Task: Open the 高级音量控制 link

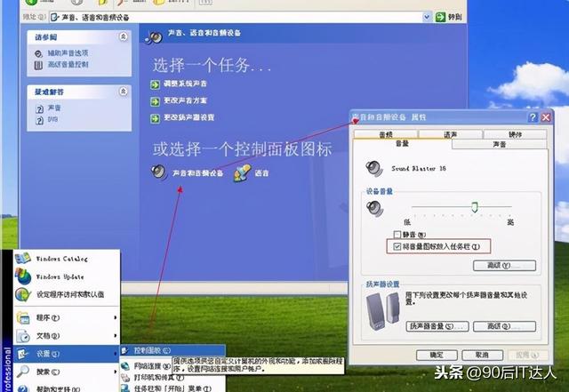Action: coord(68,65)
